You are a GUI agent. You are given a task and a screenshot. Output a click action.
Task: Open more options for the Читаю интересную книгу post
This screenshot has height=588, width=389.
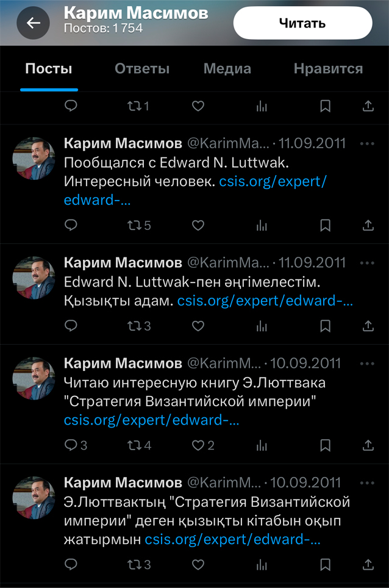[367, 364]
